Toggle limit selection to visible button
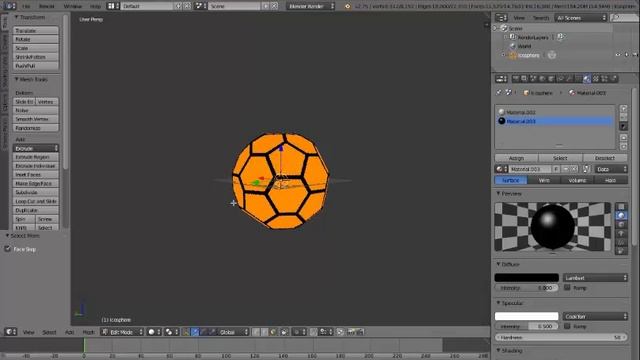The width and height of the screenshot is (640, 360). [284, 332]
